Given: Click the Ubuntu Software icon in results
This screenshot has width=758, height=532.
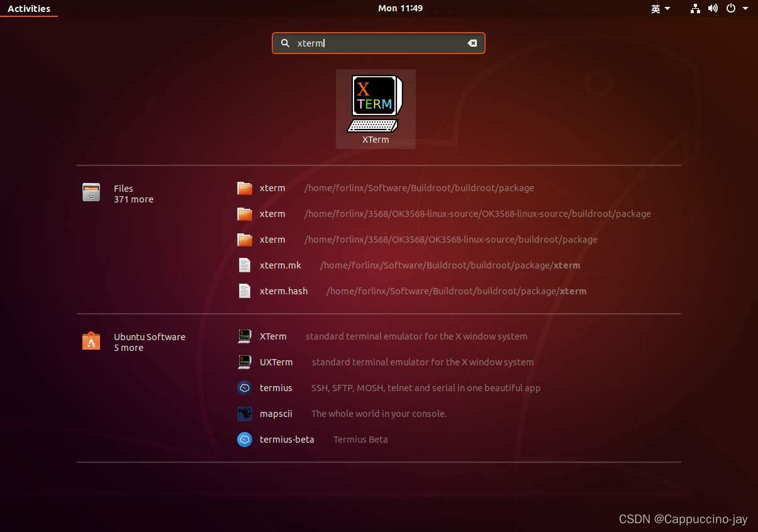Looking at the screenshot, I should point(91,341).
